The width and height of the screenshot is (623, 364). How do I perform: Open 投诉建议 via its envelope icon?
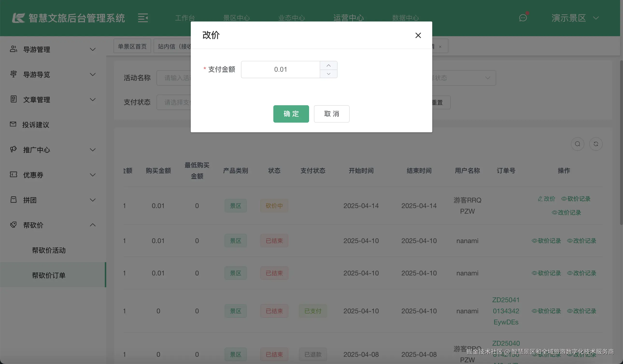pos(13,124)
